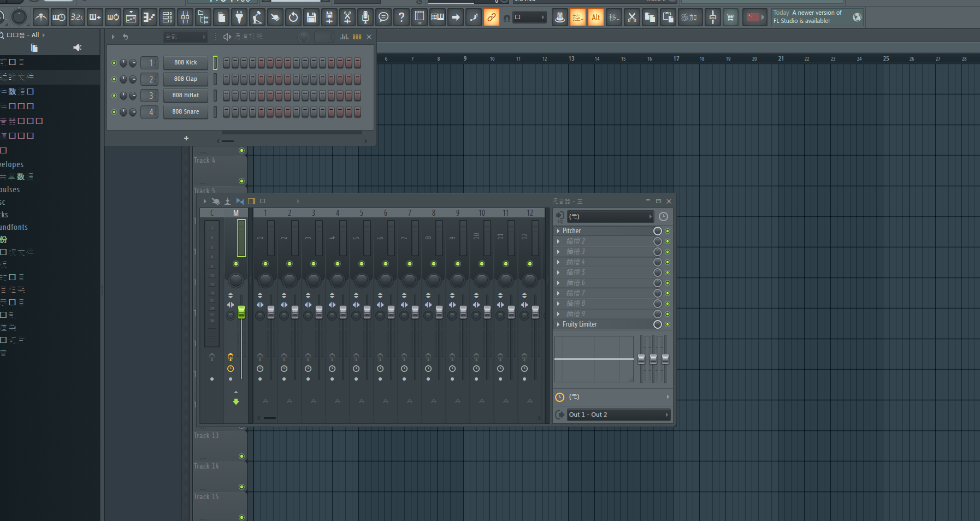The width and height of the screenshot is (980, 521).
Task: Click the graph editor bars icon in channel rack
Action: [x=345, y=37]
